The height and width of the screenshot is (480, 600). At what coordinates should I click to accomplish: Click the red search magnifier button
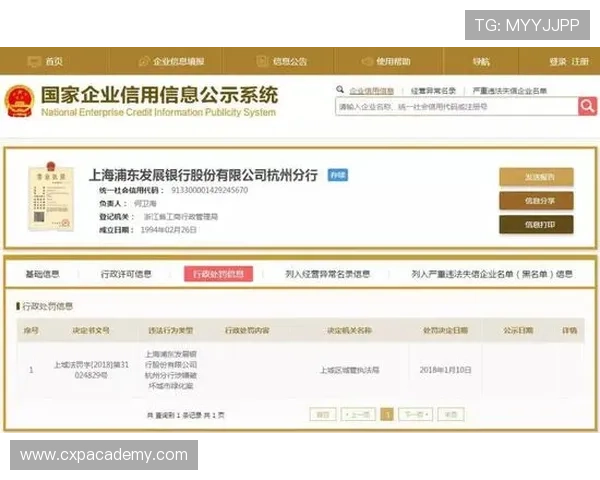(587, 106)
